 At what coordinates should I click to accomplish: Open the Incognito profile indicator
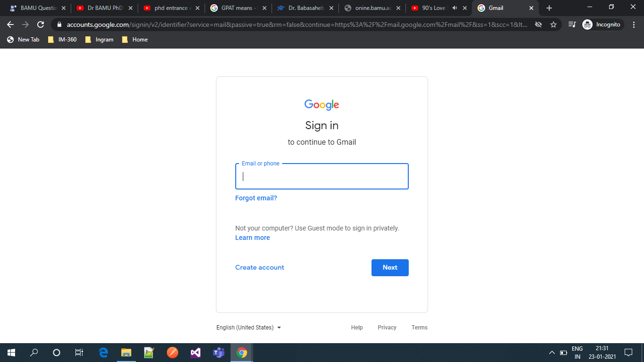[603, 25]
